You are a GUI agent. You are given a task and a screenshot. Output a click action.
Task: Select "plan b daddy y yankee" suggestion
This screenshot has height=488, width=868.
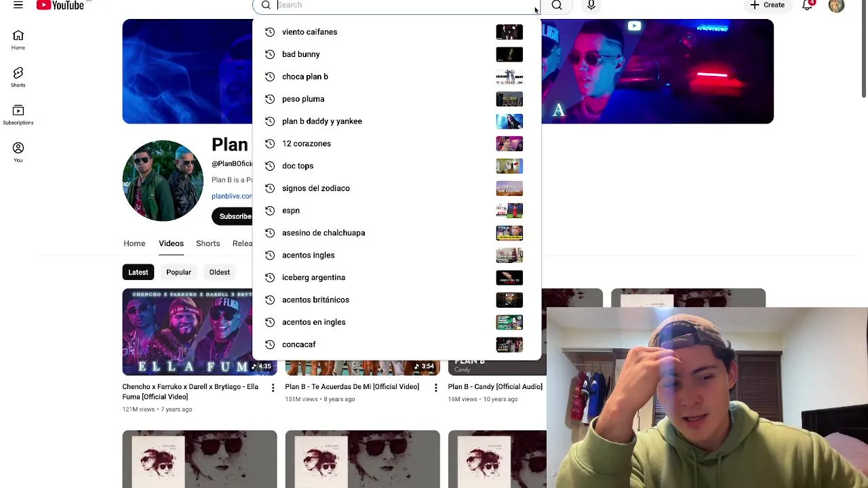click(x=397, y=121)
